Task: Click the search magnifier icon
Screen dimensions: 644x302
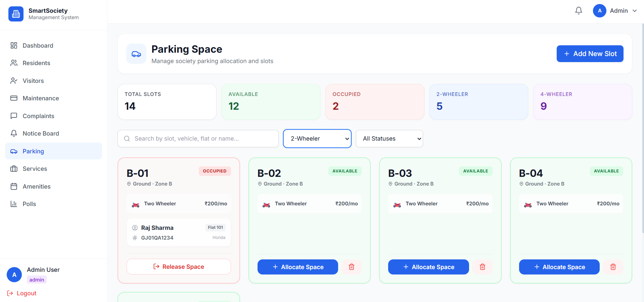Action: [x=127, y=139]
